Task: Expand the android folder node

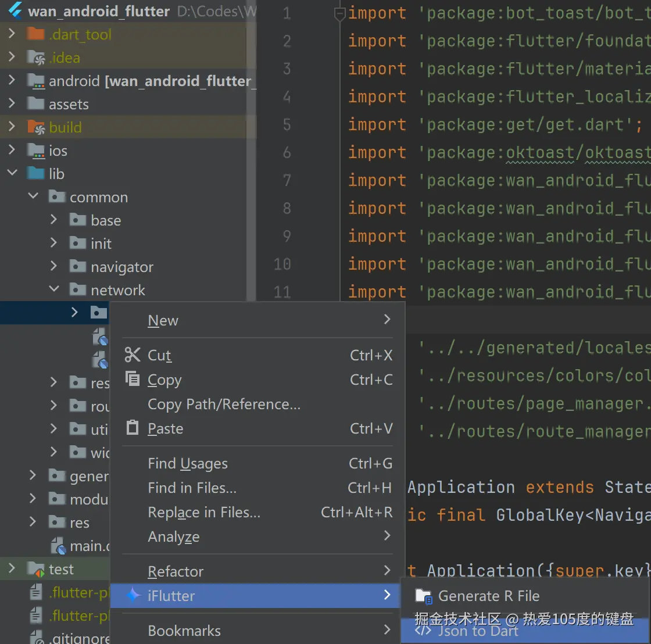Action: (x=12, y=80)
